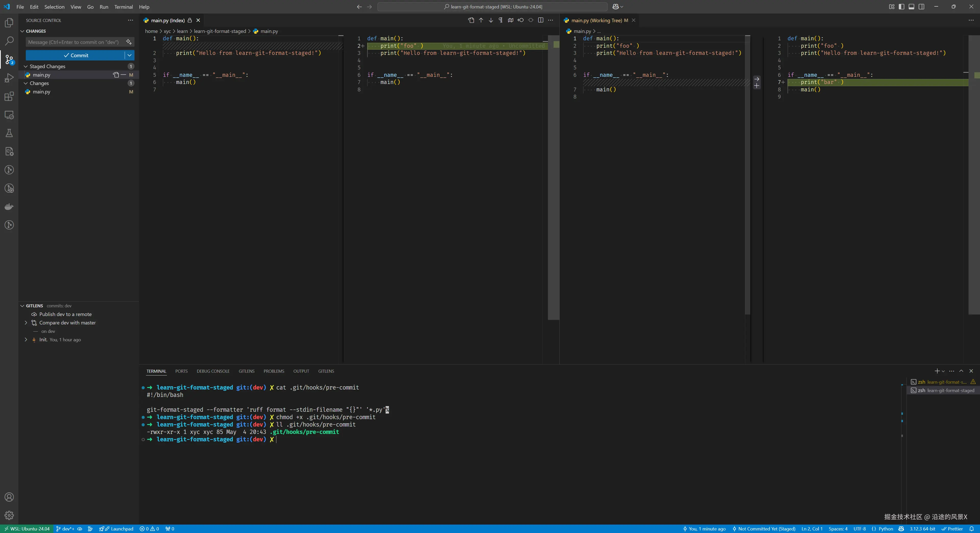980x533 pixels.
Task: Expand Compare dev with master
Action: coord(26,323)
